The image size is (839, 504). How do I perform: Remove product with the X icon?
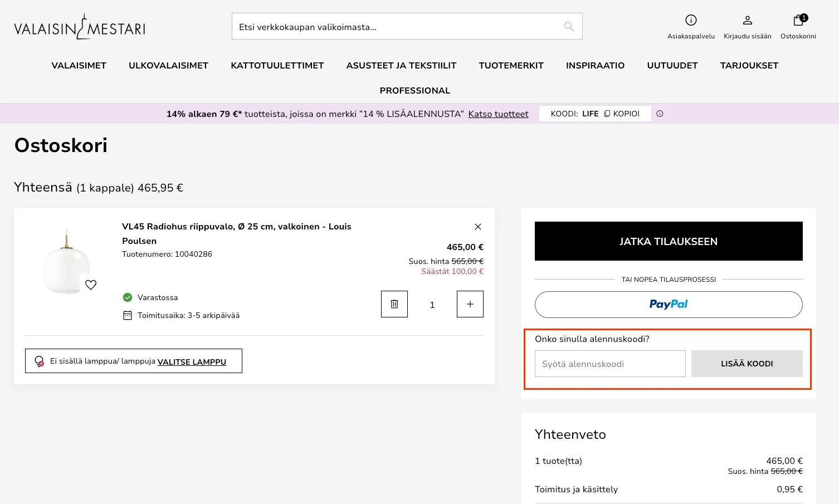point(477,227)
